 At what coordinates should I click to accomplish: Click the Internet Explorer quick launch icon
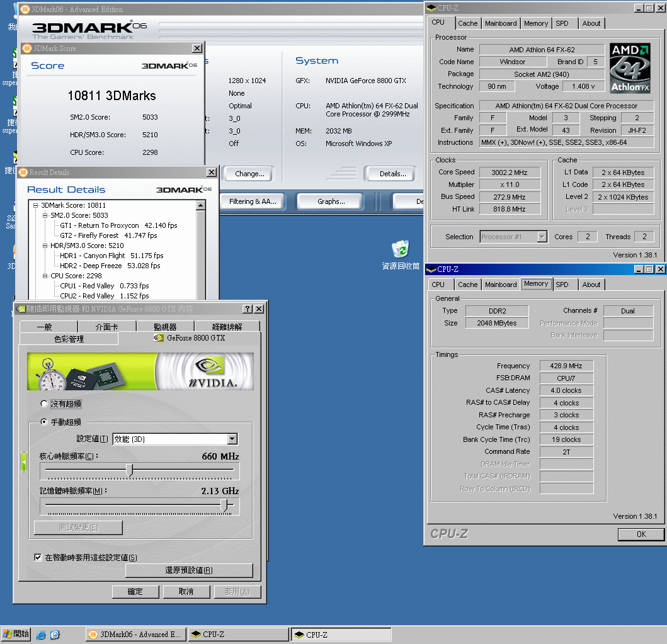[x=41, y=635]
